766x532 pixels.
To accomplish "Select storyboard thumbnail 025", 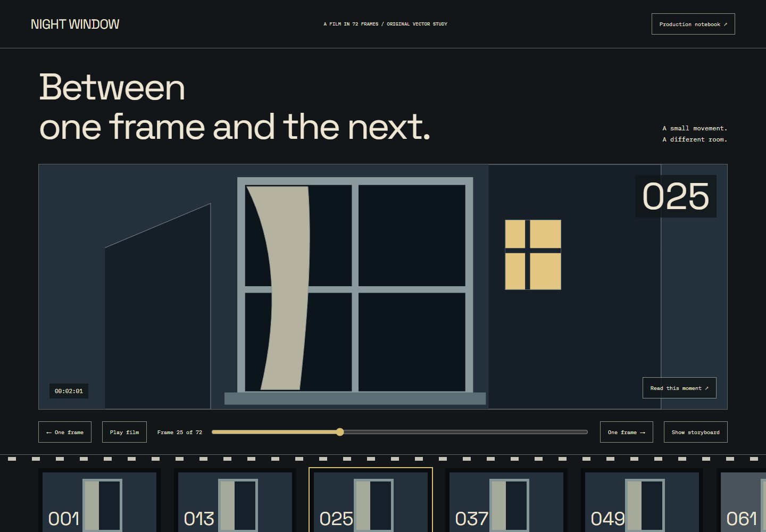I will coord(371,500).
